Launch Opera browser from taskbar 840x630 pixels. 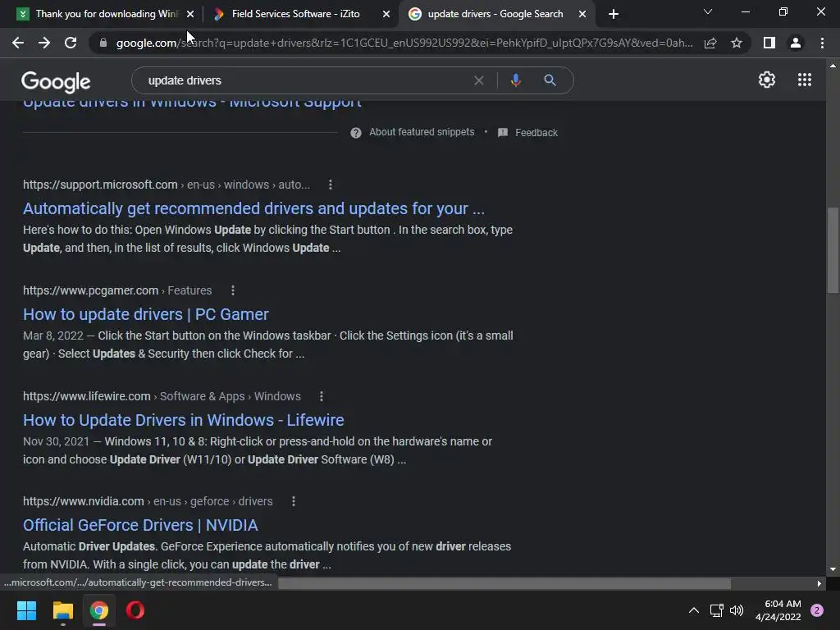(135, 610)
